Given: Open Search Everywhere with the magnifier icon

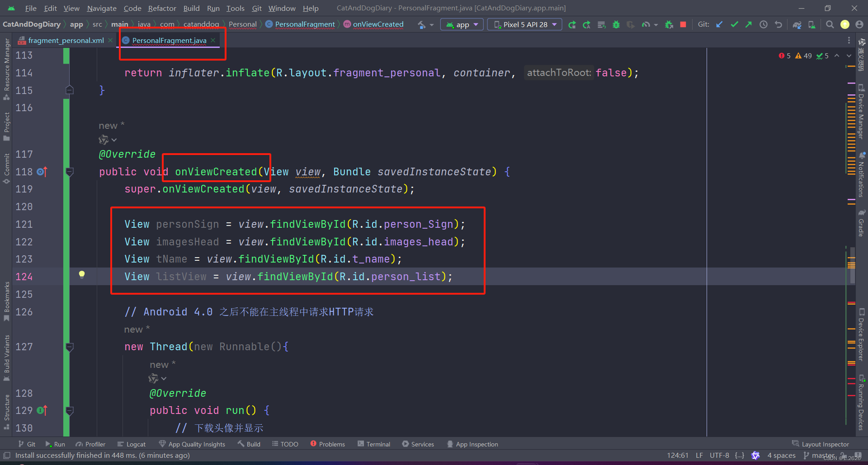Looking at the screenshot, I should point(830,24).
